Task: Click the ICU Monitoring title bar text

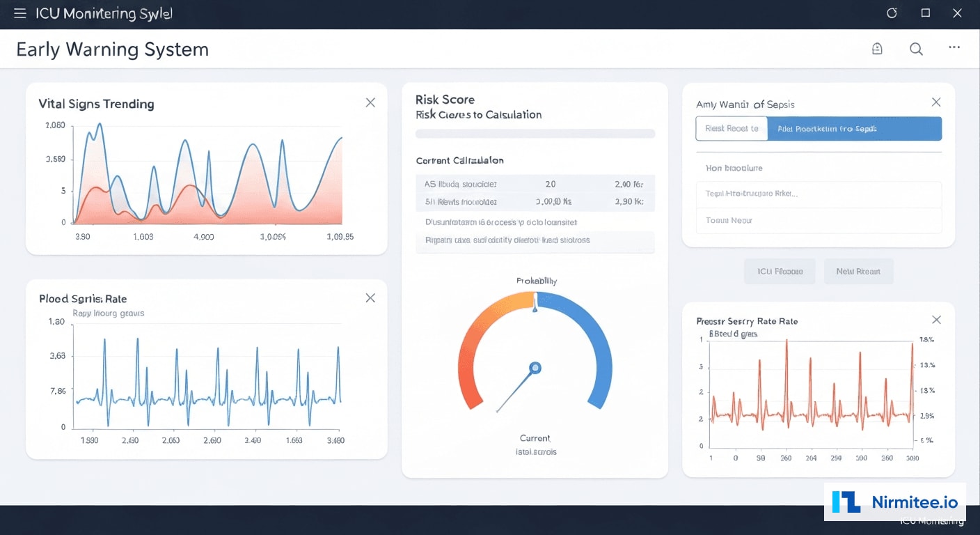Action: 104,13
